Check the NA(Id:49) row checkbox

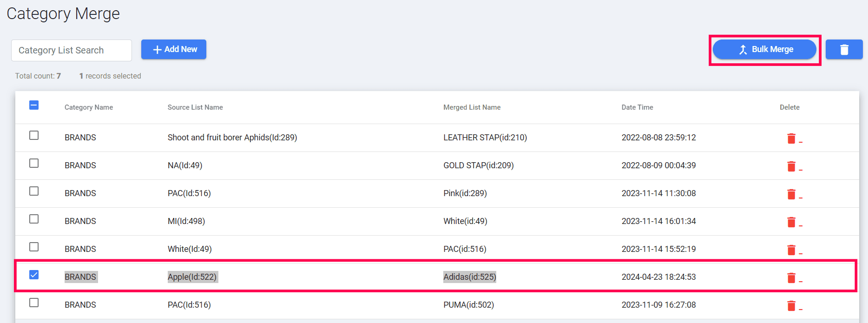(x=34, y=163)
